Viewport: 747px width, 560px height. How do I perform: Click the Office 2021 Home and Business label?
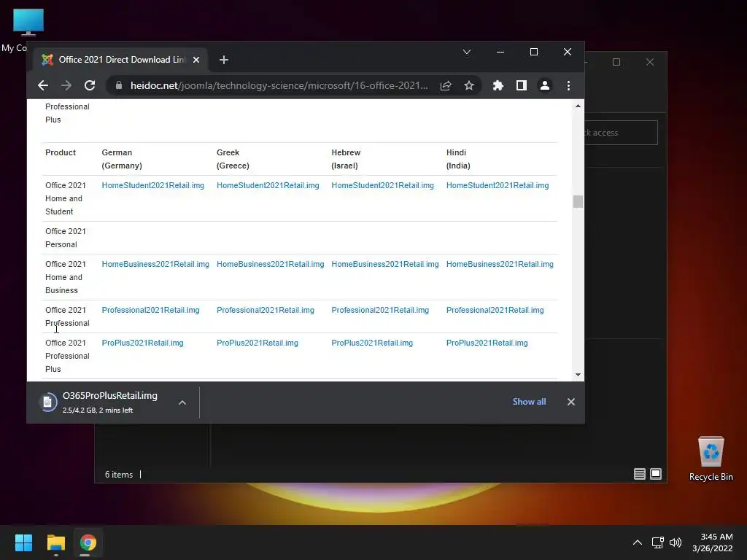coord(65,277)
